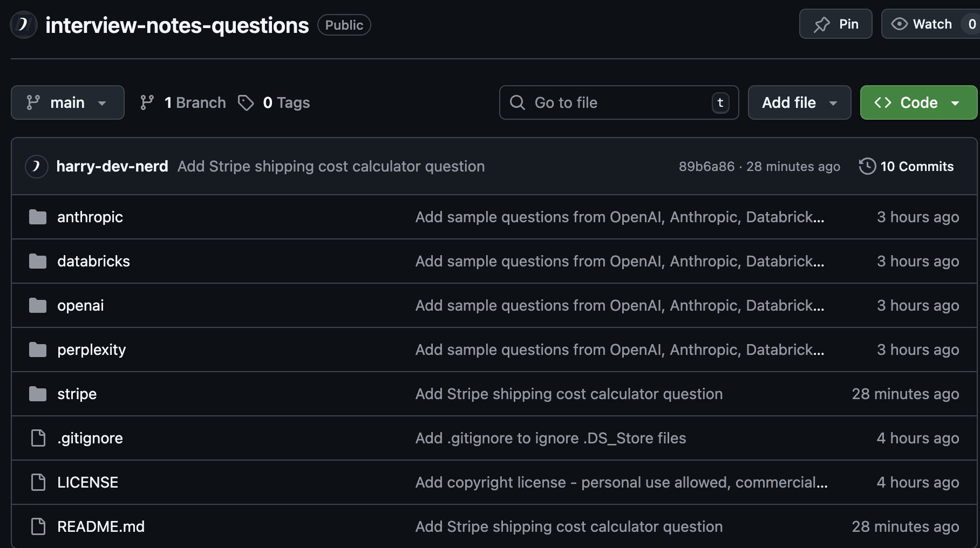Click the Watch eye icon
980x548 pixels.
click(x=899, y=24)
